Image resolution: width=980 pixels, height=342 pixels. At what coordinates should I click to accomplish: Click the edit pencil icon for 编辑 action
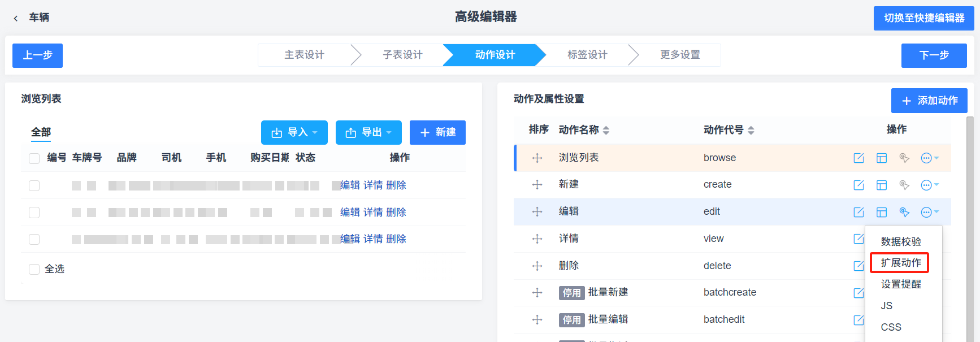point(858,212)
